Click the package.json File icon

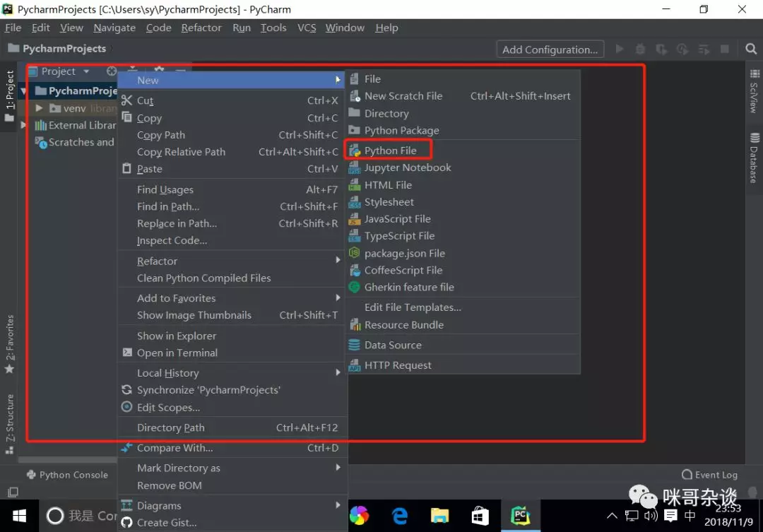pos(355,253)
